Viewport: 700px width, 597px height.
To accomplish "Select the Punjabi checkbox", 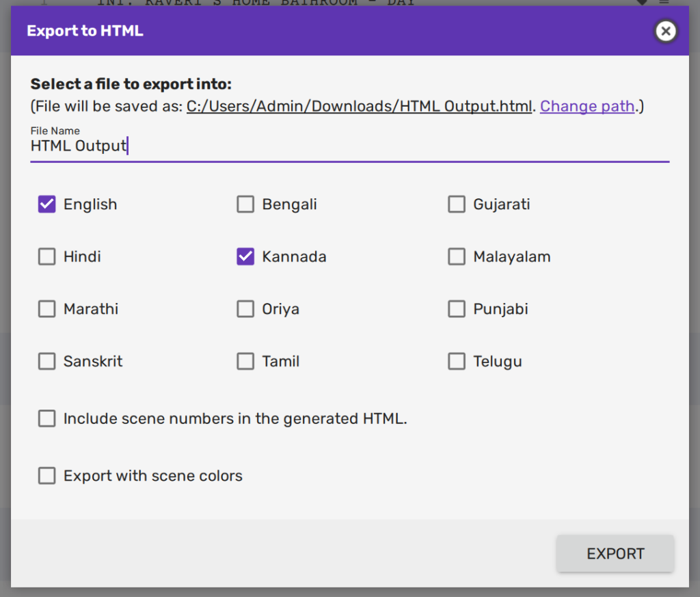I will coord(457,309).
